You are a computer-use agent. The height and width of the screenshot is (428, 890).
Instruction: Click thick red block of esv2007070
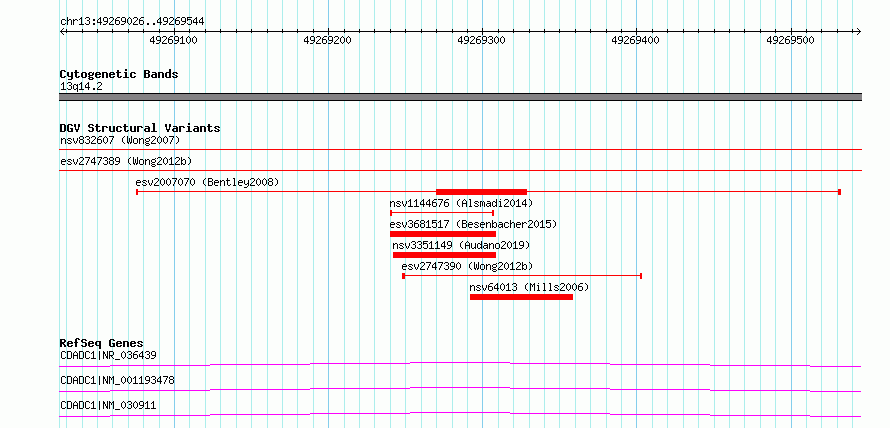pos(481,192)
